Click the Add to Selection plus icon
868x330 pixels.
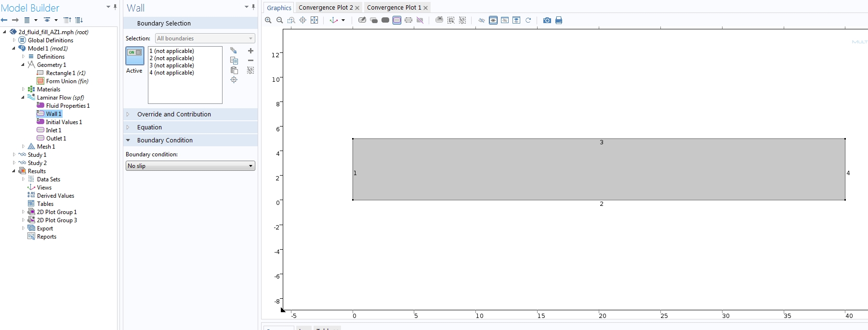click(x=250, y=51)
